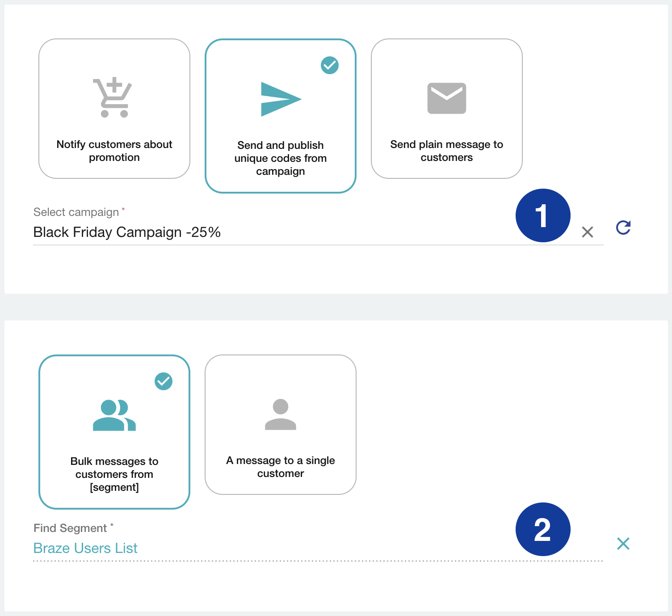Remove the Braze Users List segment
The height and width of the screenshot is (616, 672).
click(623, 544)
